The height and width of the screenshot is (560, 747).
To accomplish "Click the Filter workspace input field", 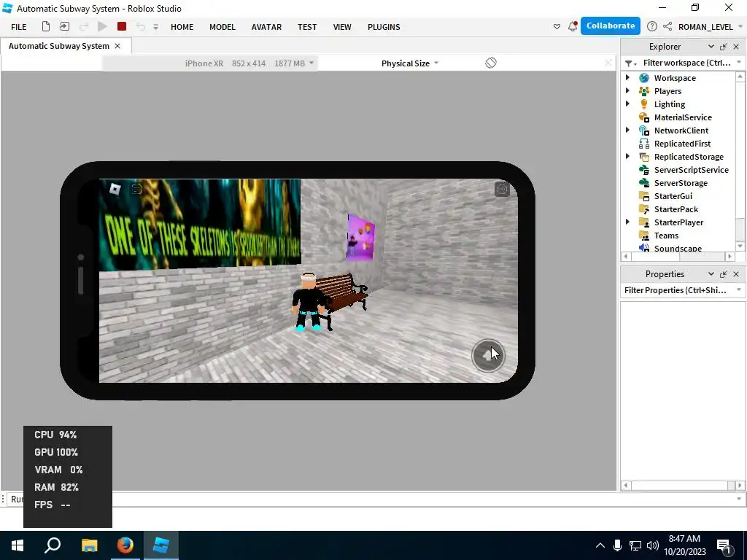I will point(686,63).
